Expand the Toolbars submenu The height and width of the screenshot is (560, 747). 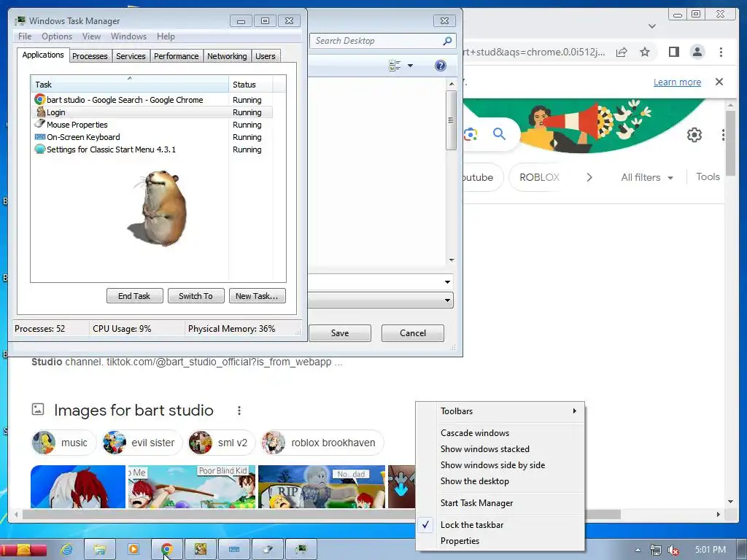[x=500, y=411]
